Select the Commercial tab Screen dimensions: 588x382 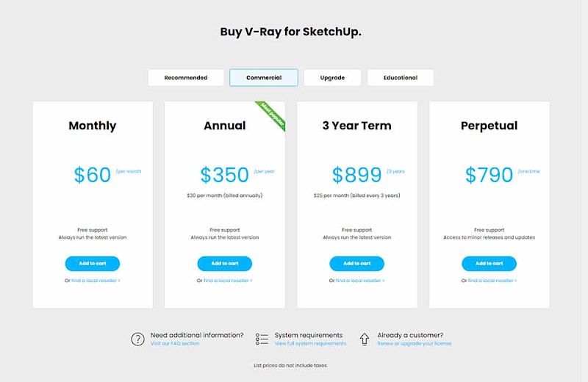[264, 78]
